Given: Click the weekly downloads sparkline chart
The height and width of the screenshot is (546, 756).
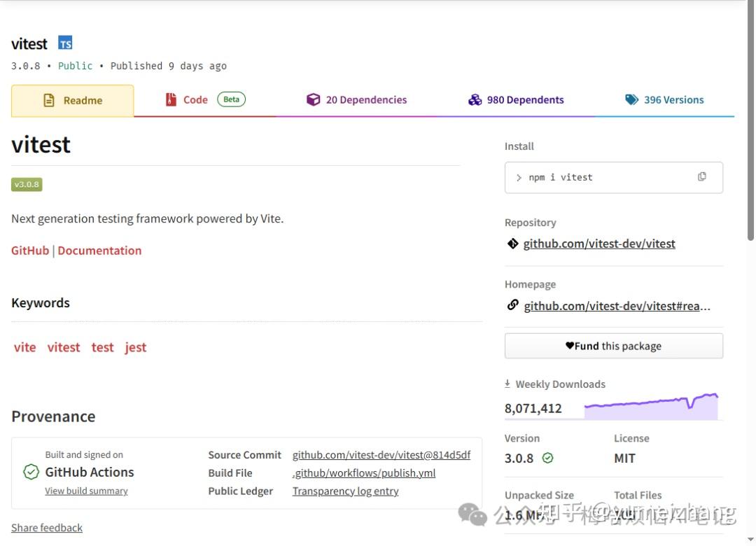Looking at the screenshot, I should pyautogui.click(x=652, y=406).
